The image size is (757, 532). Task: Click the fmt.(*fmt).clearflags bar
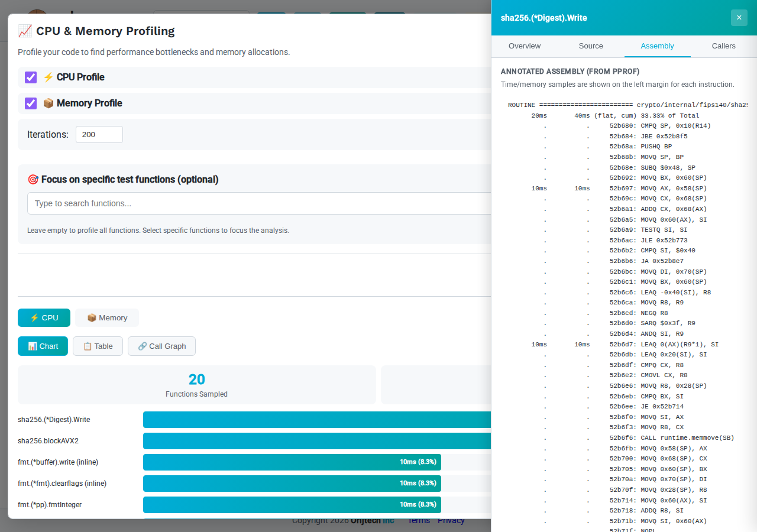(292, 484)
